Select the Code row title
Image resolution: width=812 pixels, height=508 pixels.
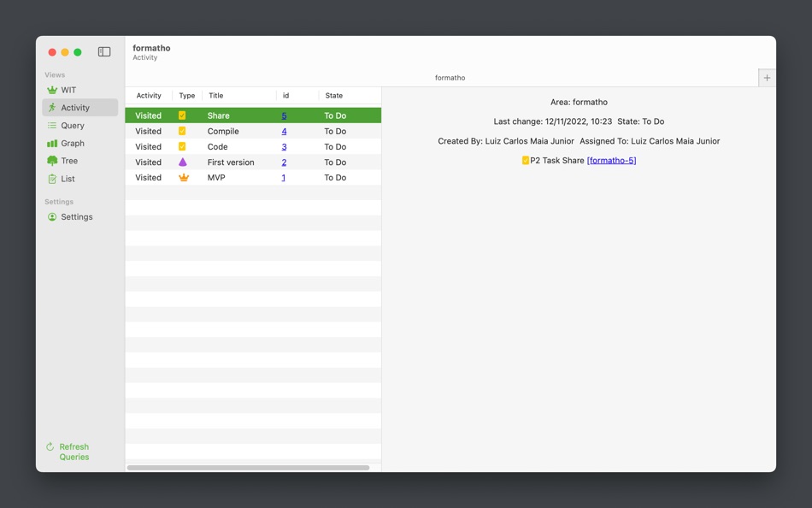[217, 147]
